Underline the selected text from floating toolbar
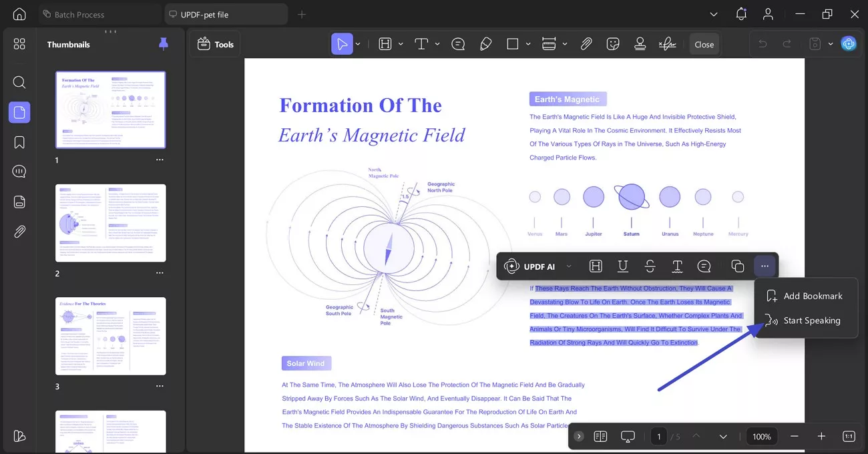Viewport: 868px width, 454px height. (x=623, y=266)
